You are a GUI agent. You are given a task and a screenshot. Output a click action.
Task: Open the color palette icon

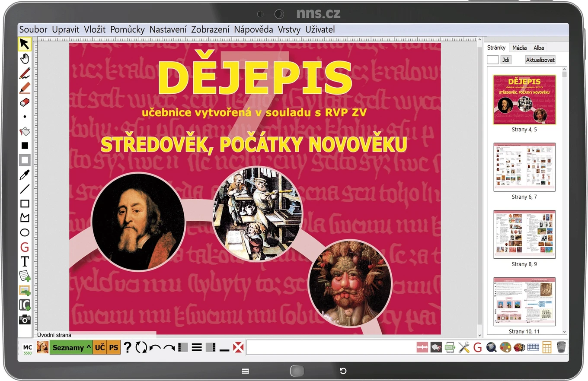505,347
